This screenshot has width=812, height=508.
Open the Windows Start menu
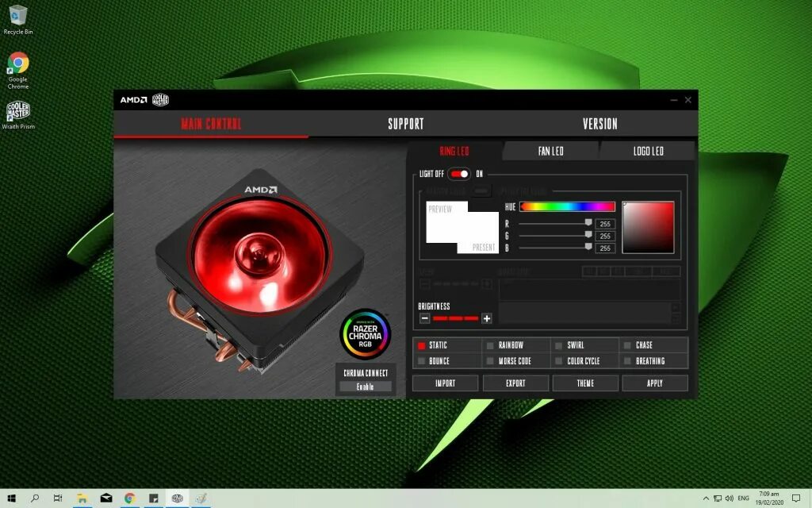(x=11, y=498)
